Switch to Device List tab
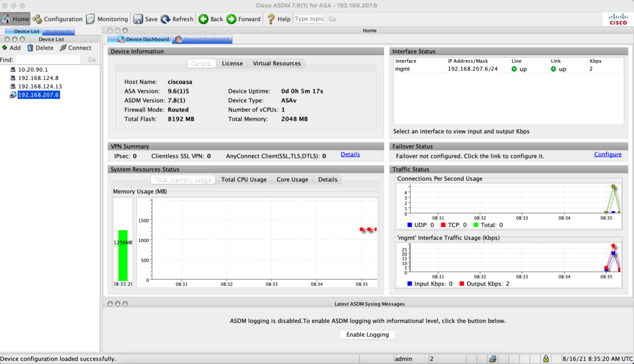634x364 pixels. [x=23, y=31]
